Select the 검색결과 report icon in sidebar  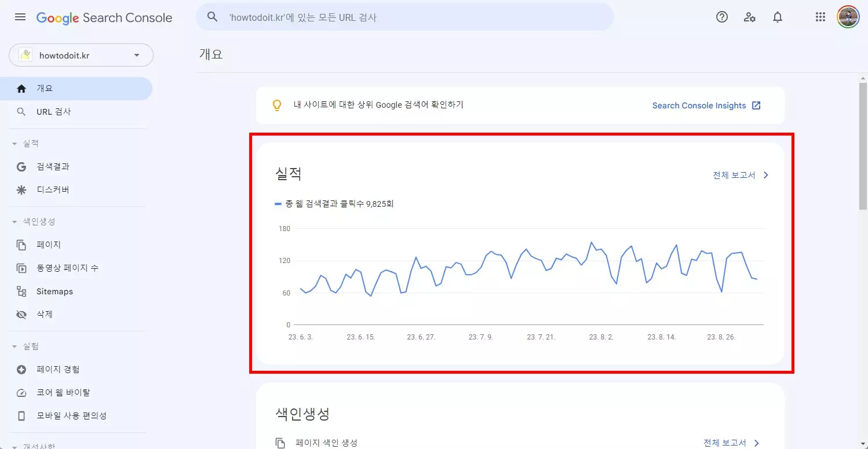pos(21,166)
